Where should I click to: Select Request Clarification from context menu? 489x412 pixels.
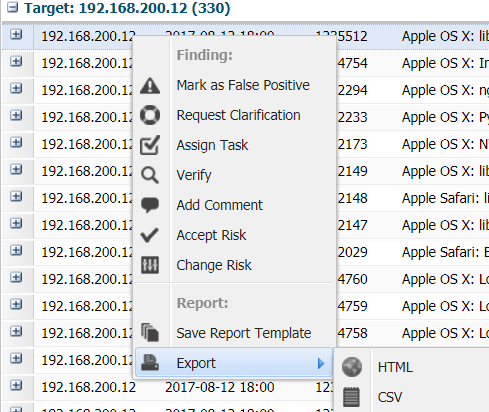click(238, 115)
